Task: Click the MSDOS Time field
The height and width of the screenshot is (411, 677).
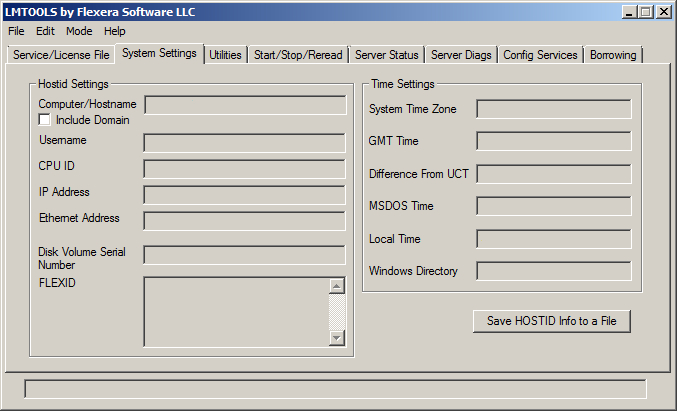Action: (554, 206)
